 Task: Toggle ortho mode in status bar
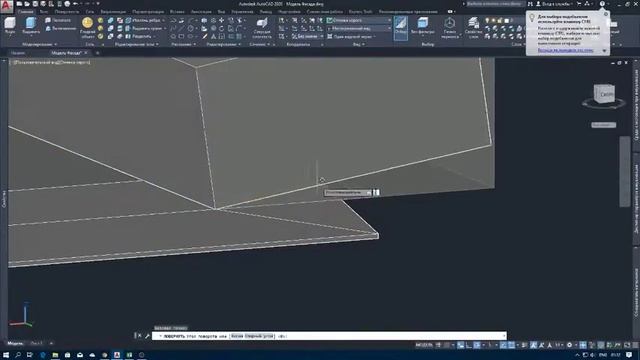click(469, 345)
